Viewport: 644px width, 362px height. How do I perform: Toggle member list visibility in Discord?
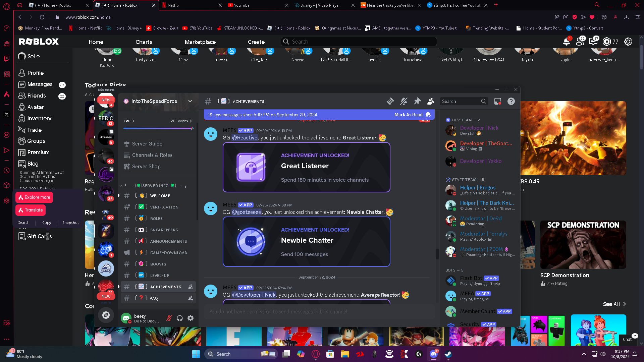coord(431,101)
